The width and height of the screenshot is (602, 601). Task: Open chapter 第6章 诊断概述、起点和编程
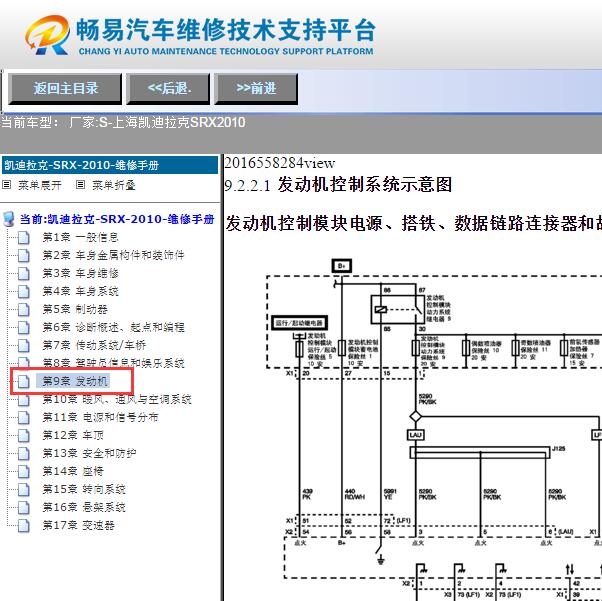click(113, 327)
